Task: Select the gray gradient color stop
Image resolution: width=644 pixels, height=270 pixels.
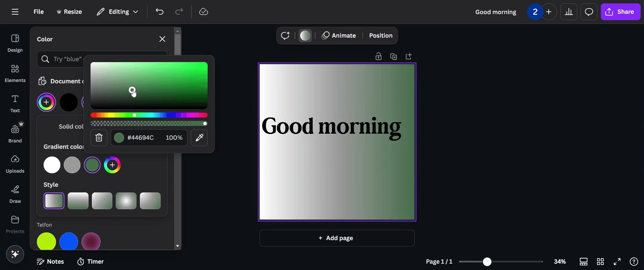Action: click(x=72, y=165)
